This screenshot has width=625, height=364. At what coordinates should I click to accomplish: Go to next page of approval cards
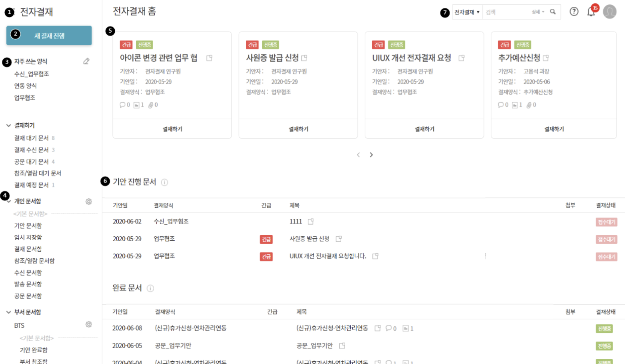click(x=371, y=155)
